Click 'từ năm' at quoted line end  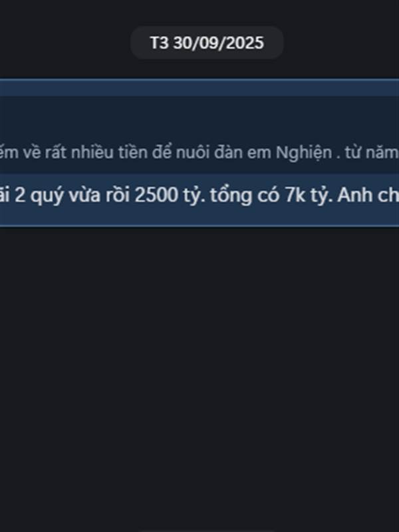[x=372, y=153]
